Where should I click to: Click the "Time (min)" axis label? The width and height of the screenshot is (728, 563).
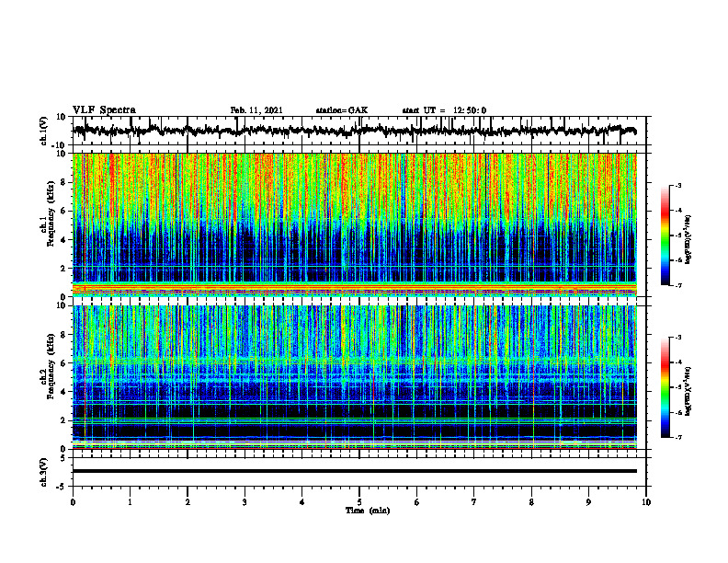368,511
